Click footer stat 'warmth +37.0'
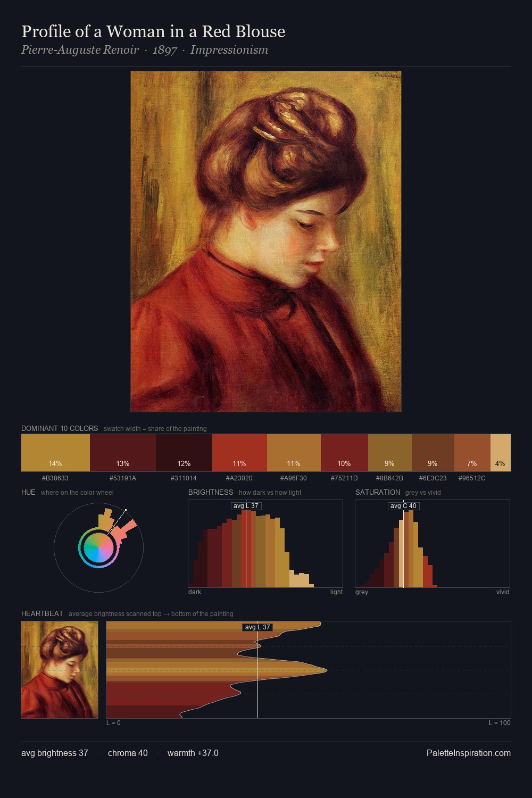Viewport: 532px width, 798px height. [193, 753]
